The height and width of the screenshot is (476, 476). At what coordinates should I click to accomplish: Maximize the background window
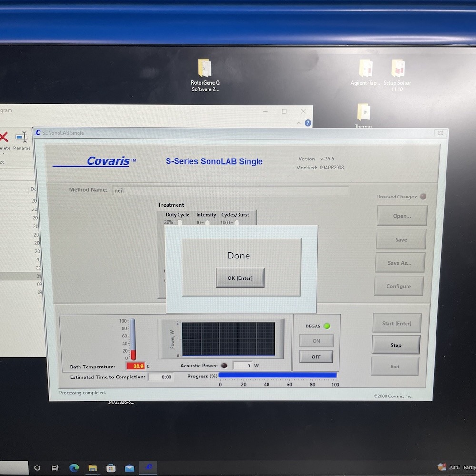tap(284, 111)
